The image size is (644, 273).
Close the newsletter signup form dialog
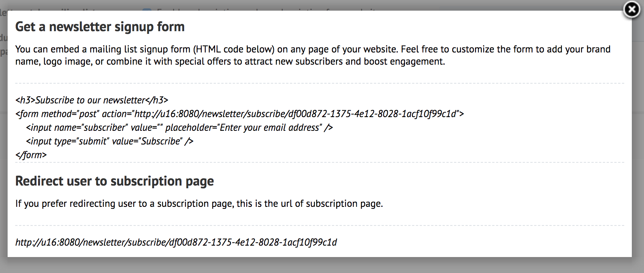(x=631, y=10)
